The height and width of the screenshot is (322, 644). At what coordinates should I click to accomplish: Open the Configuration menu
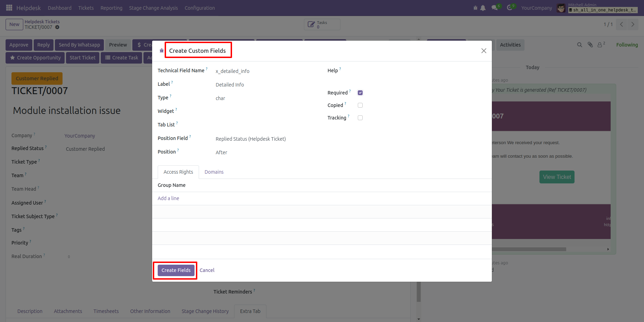199,8
